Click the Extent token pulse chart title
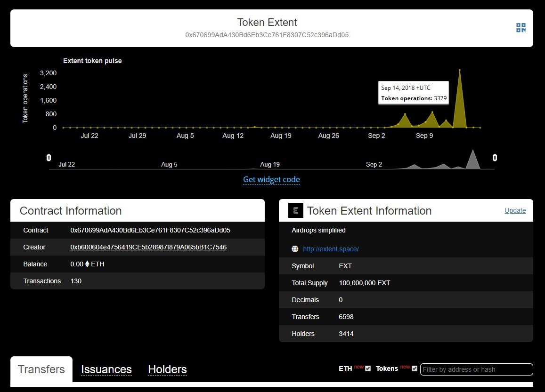545x392 pixels. [92, 61]
